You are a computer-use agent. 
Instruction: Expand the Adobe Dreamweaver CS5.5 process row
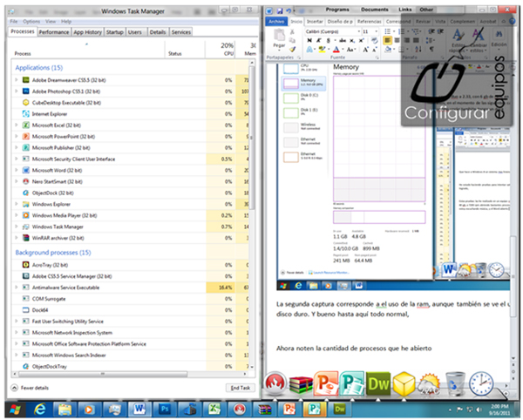(x=17, y=80)
